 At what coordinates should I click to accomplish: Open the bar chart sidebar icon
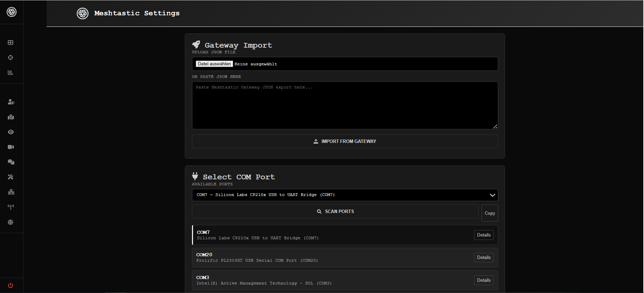click(11, 72)
